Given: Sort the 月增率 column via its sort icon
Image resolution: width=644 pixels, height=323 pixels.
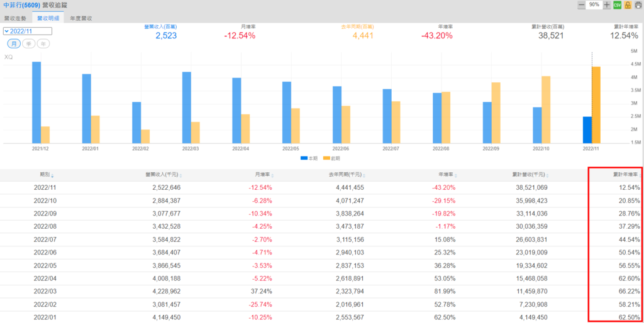Looking at the screenshot, I should coord(272,175).
